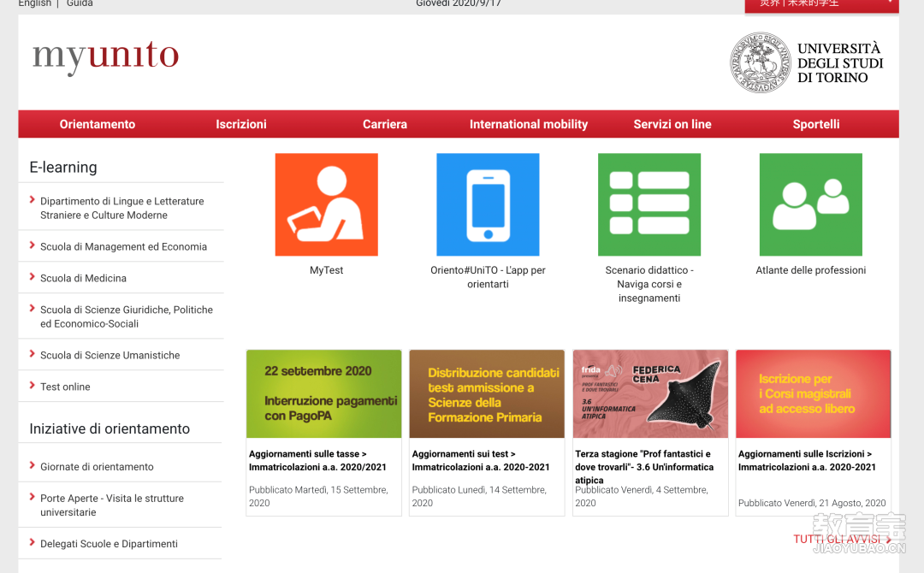Open the Scenario didattico green list icon
Viewport: 924px width, 573px height.
tap(649, 204)
